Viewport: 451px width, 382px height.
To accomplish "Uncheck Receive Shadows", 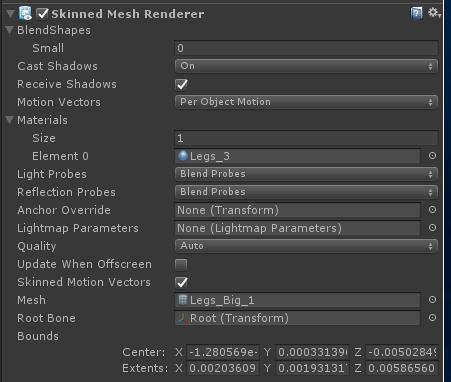I will pyautogui.click(x=181, y=84).
